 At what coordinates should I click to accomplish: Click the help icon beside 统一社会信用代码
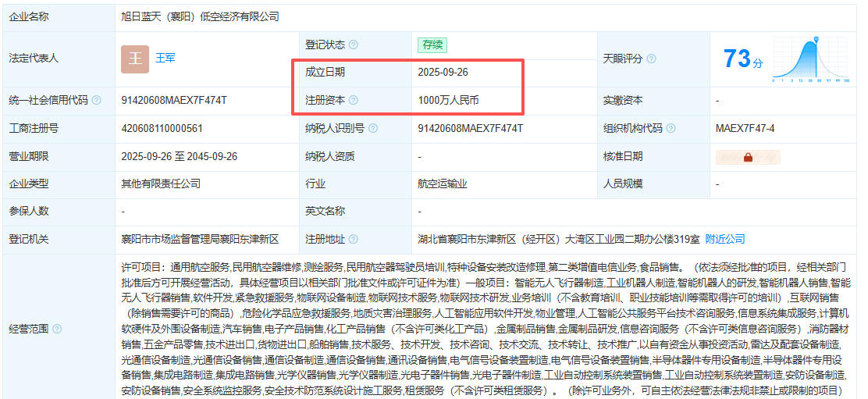tap(96, 101)
